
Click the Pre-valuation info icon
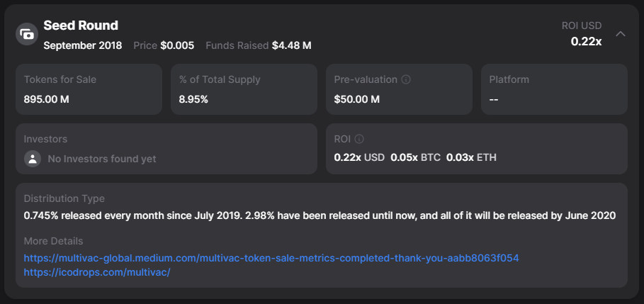405,80
